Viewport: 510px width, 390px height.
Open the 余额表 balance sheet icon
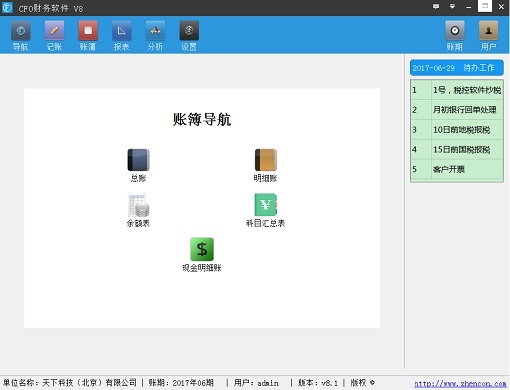click(138, 210)
